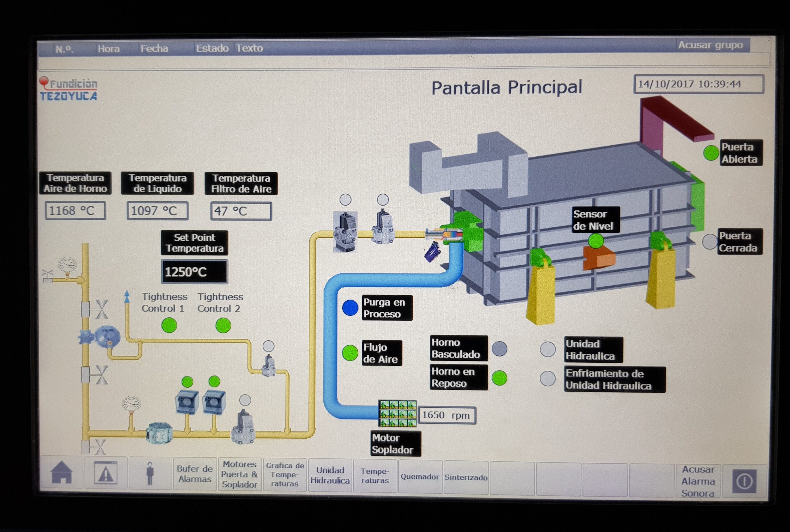Image resolution: width=790 pixels, height=532 pixels.
Task: Switch to the Quemador screen
Action: click(x=420, y=477)
